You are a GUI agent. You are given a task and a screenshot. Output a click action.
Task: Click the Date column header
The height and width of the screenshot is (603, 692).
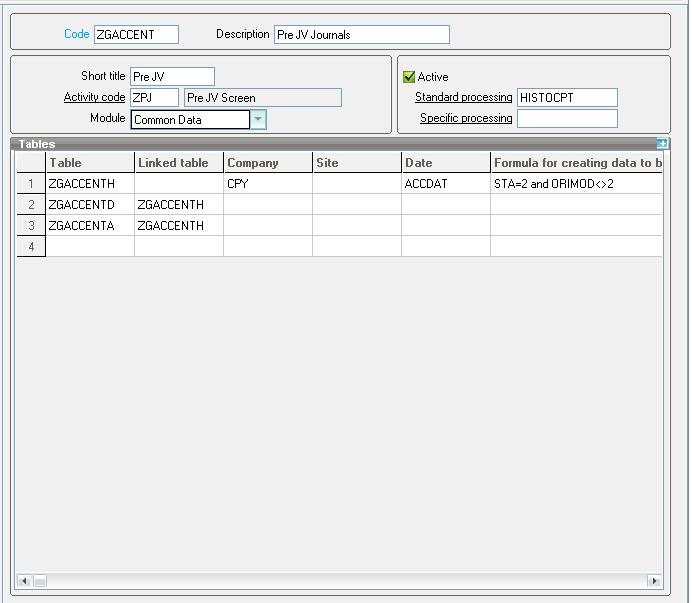(446, 162)
